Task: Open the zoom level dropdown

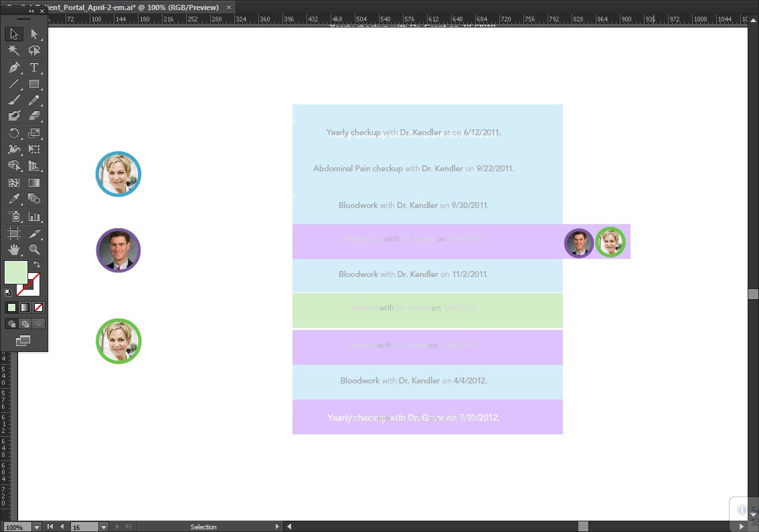Action: [37, 527]
